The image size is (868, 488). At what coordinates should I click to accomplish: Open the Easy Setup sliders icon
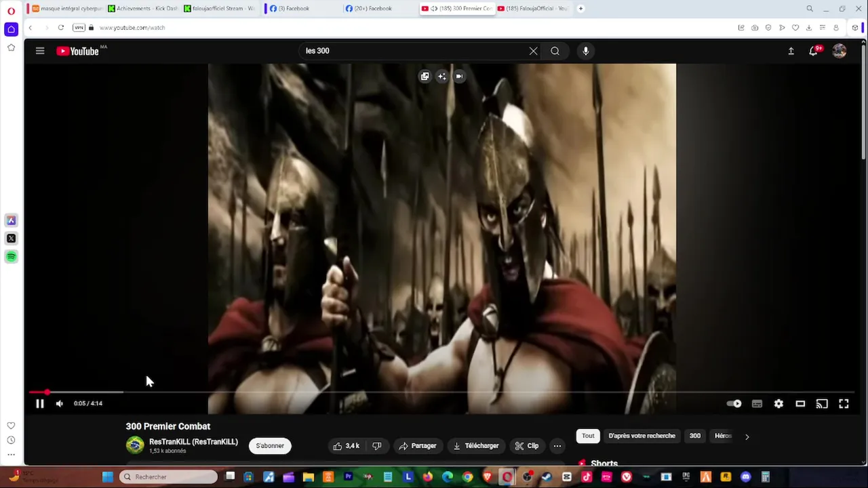tap(822, 28)
